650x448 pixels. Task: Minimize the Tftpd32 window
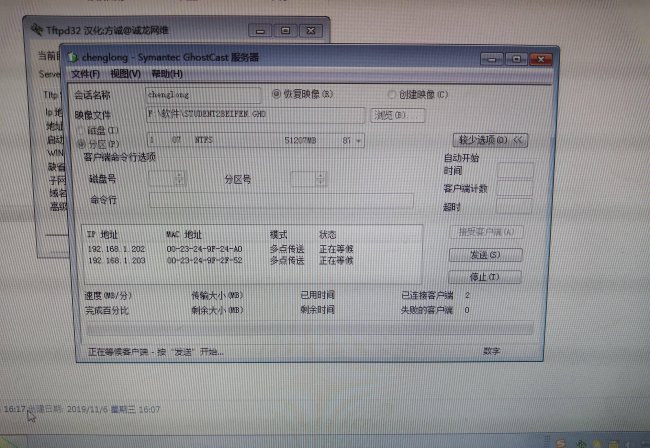pyautogui.click(x=260, y=31)
